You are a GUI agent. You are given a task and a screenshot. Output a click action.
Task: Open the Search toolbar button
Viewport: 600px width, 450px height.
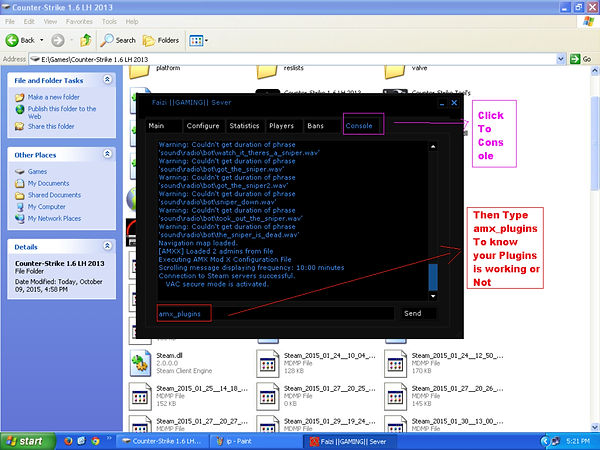point(118,40)
